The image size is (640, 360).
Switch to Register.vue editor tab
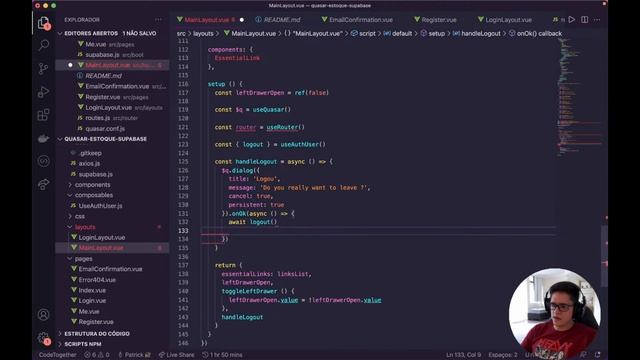point(435,20)
